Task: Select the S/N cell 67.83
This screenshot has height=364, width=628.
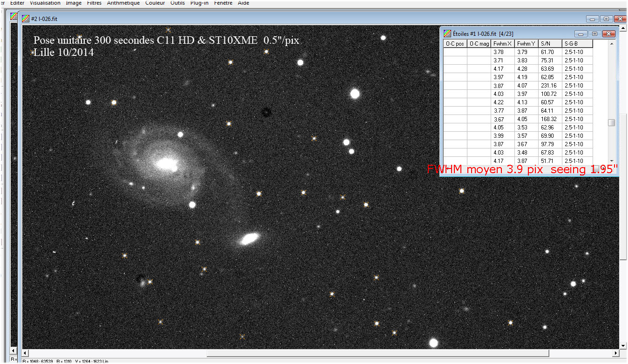Action: [x=551, y=153]
